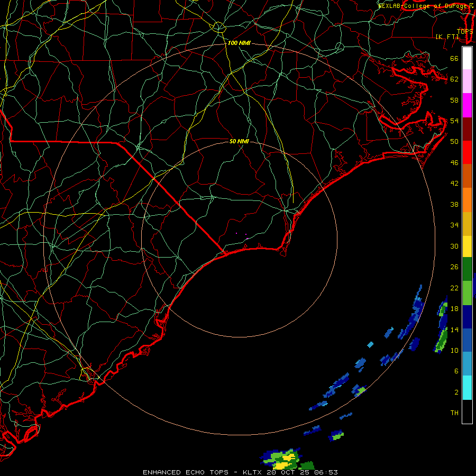476x476 pixels.
Task: Click the '18' legend value
Action: (454, 309)
